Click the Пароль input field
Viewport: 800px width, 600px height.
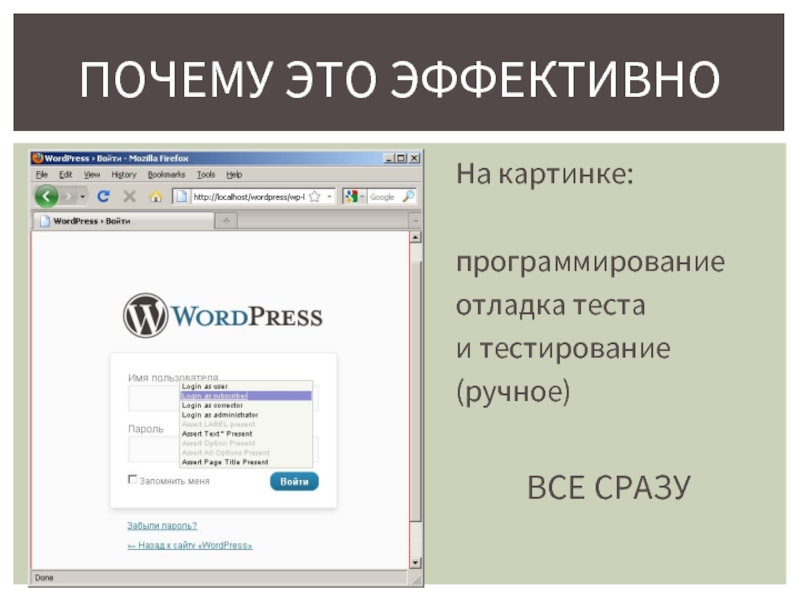coord(223,449)
